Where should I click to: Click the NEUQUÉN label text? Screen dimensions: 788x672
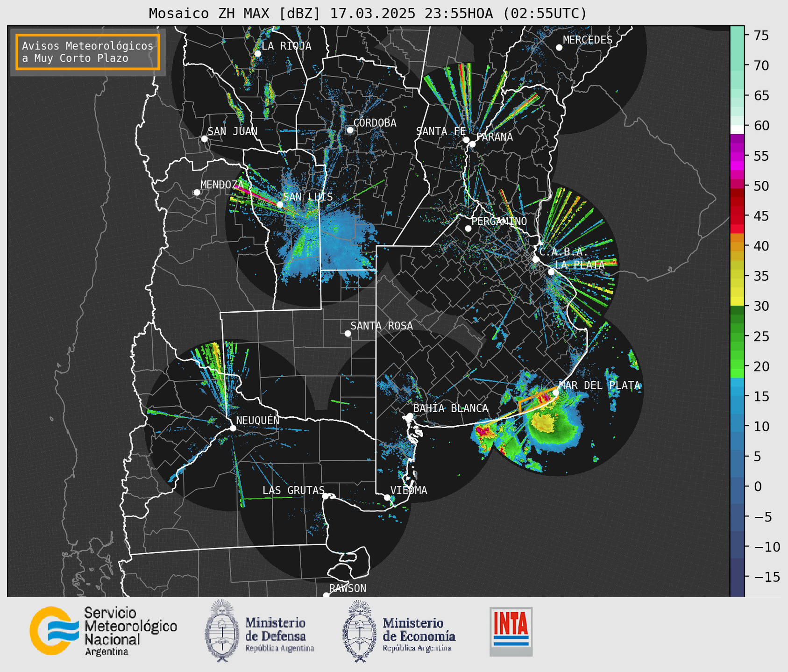click(x=258, y=420)
